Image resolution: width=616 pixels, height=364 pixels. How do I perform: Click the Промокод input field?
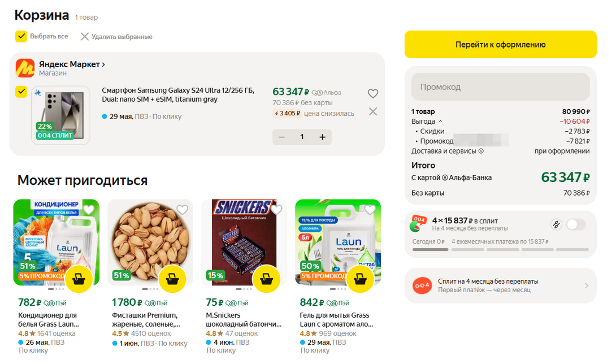click(x=500, y=87)
